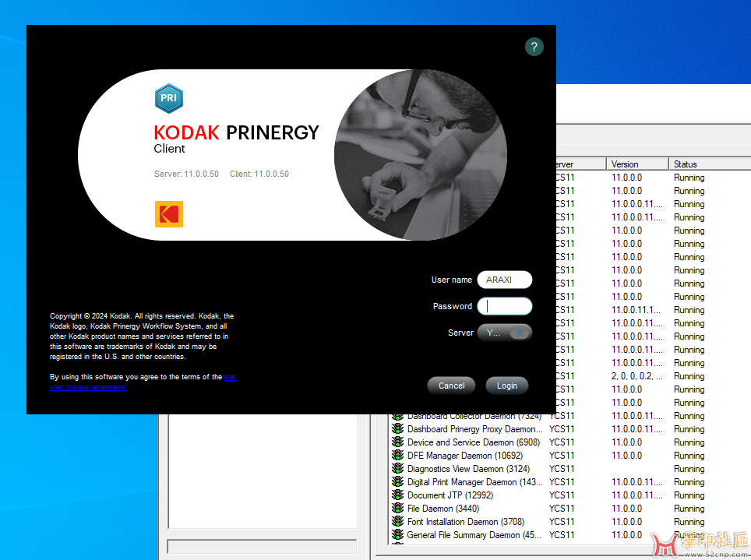
Task: Focus the Password input field
Action: 504,306
